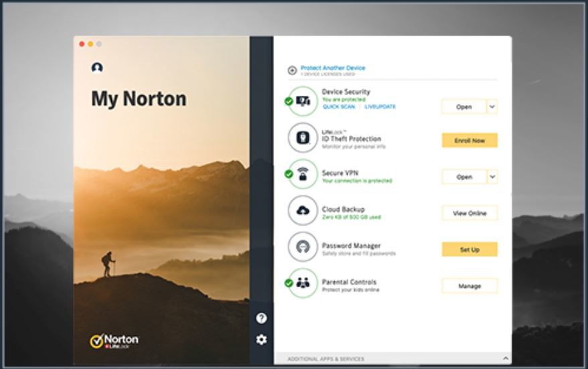The height and width of the screenshot is (369, 588).
Task: Click the green checkmark on Device Security
Action: pyautogui.click(x=289, y=101)
